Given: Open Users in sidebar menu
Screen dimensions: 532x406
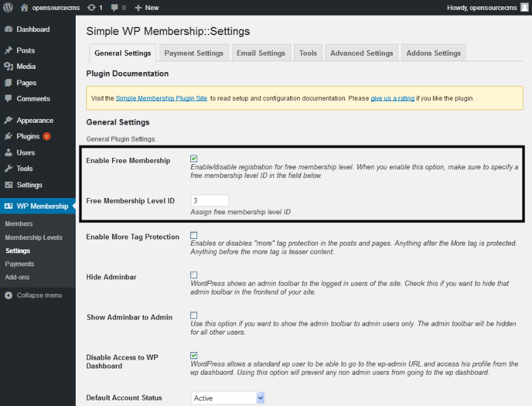Looking at the screenshot, I should point(26,153).
